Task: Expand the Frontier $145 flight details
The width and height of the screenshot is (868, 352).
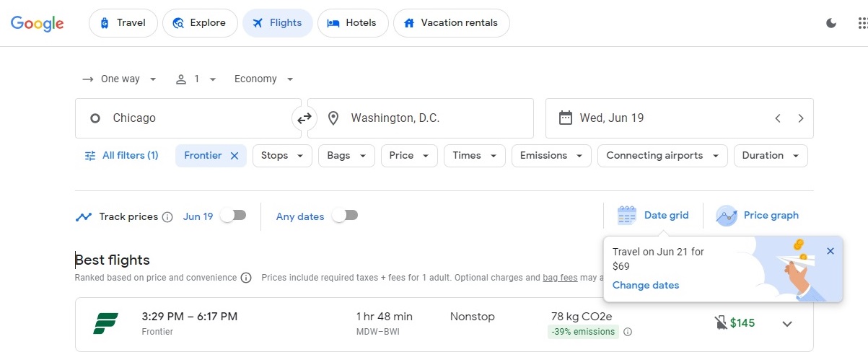Action: point(787,324)
